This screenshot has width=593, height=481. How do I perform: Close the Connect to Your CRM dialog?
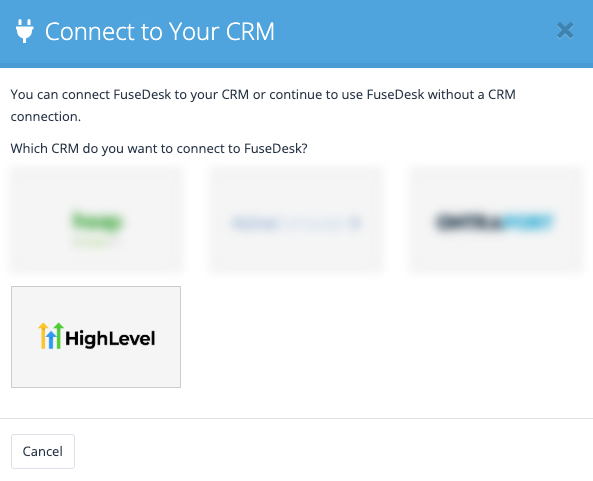coord(565,31)
